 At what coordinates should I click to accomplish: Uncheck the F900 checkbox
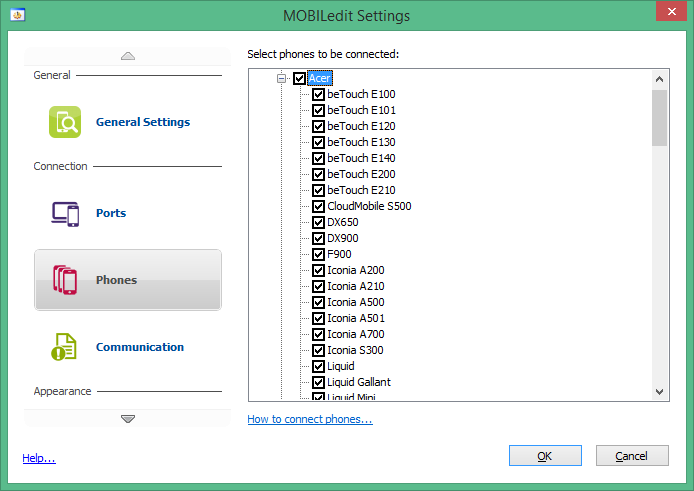[318, 254]
